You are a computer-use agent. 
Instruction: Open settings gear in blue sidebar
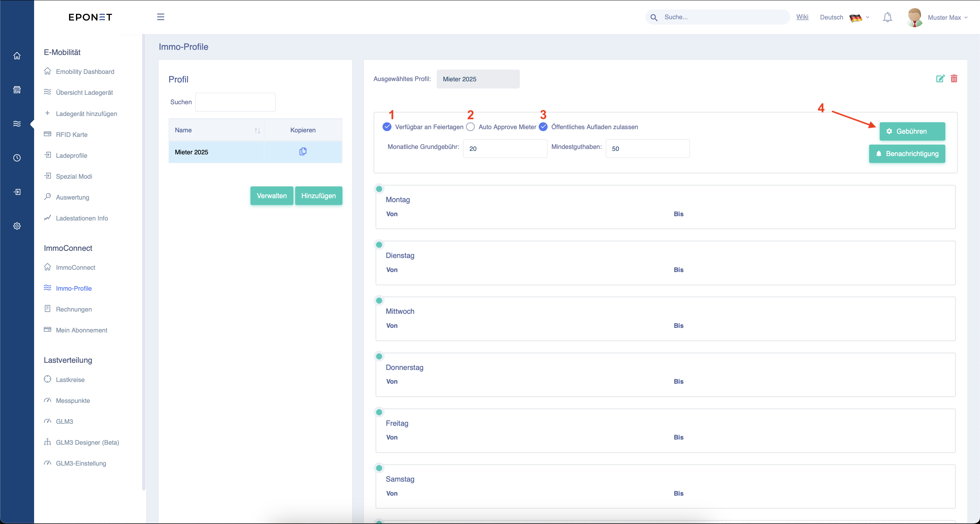[x=17, y=226]
